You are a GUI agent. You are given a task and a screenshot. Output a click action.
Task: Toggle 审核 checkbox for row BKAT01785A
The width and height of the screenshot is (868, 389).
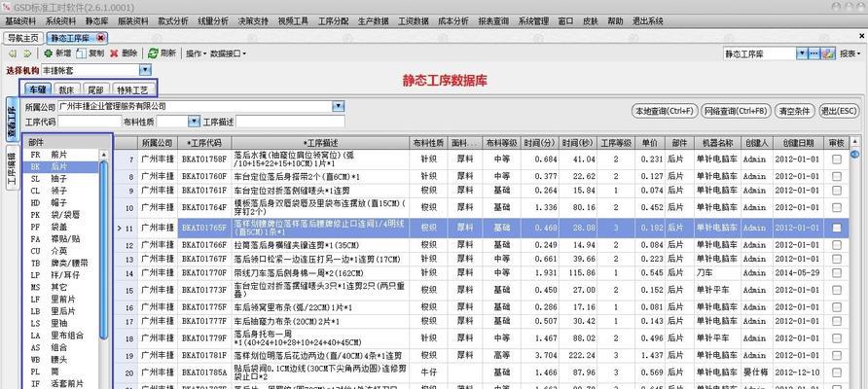837,372
